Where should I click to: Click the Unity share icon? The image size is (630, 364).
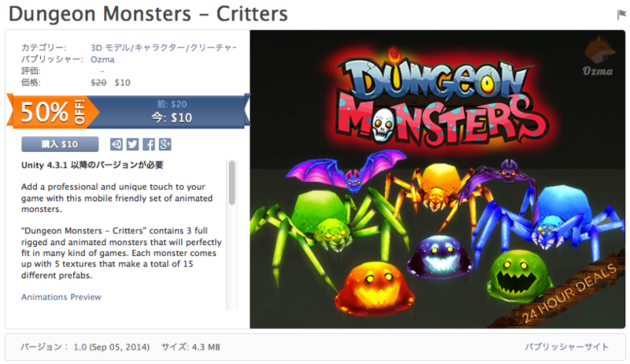(x=116, y=144)
